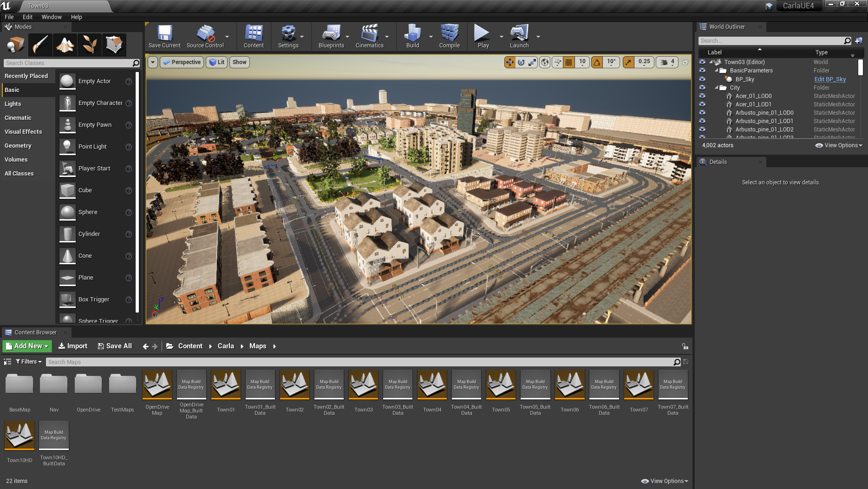Select the Town03 map thumbnail
The height and width of the screenshot is (489, 868).
coord(363,385)
